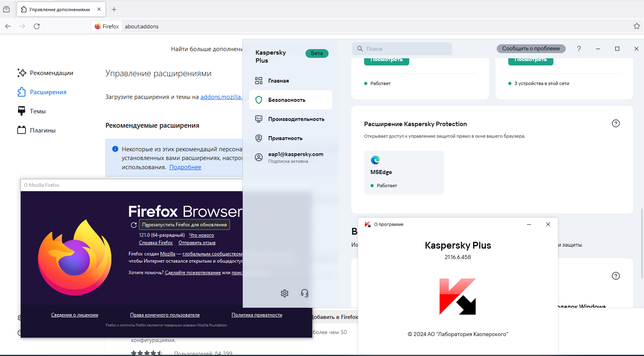Close the О программе dialog

tap(548, 224)
